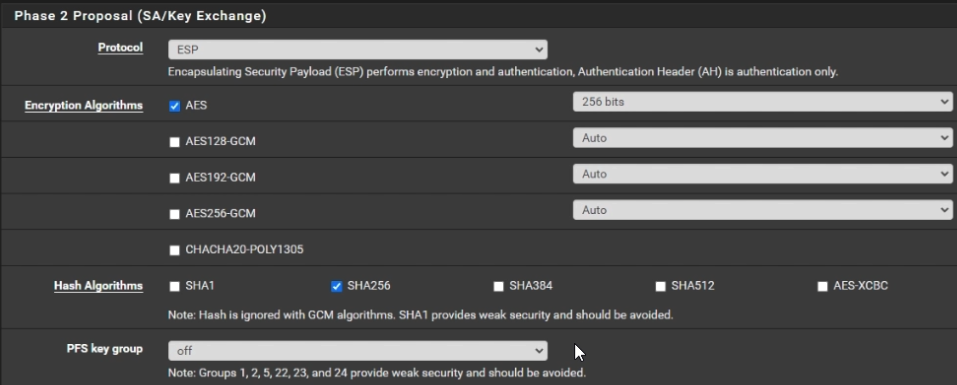Uncheck the AES encryption checkbox
This screenshot has width=957, height=385.
point(175,106)
